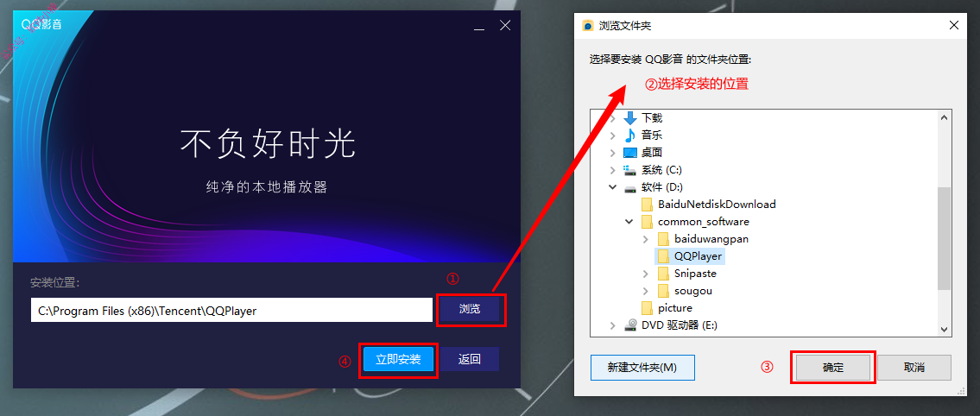Cancel folder dialog with 取消

914,368
